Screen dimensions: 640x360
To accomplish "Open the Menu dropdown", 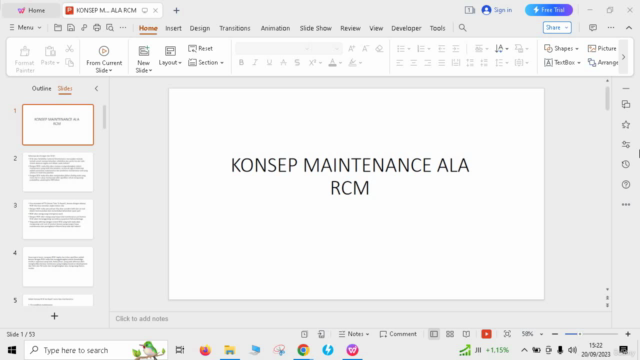I will [25, 27].
